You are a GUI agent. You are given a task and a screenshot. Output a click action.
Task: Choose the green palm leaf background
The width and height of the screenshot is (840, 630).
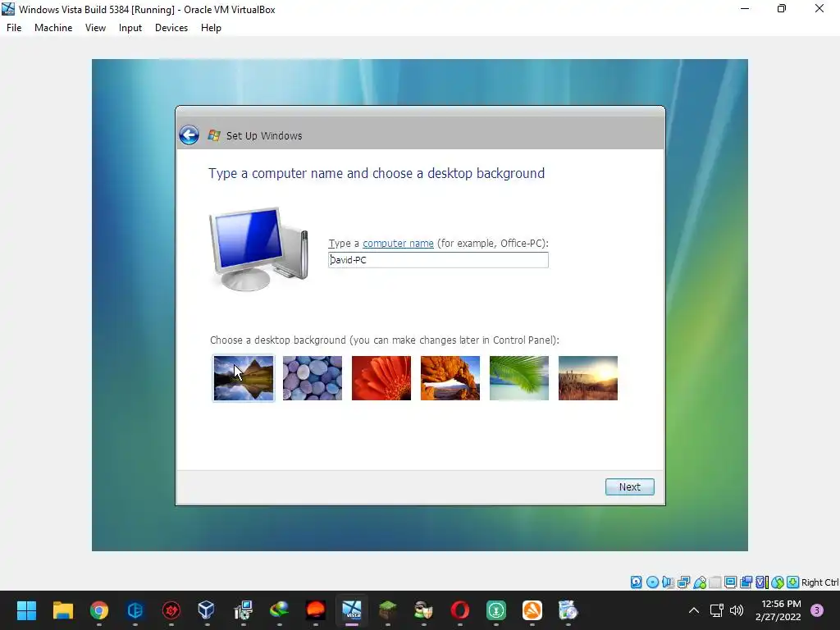pyautogui.click(x=519, y=378)
